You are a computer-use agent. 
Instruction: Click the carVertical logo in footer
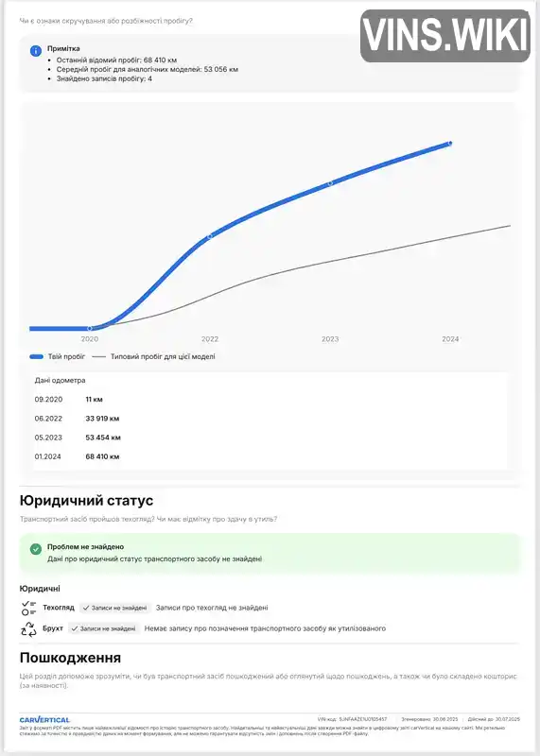click(44, 720)
